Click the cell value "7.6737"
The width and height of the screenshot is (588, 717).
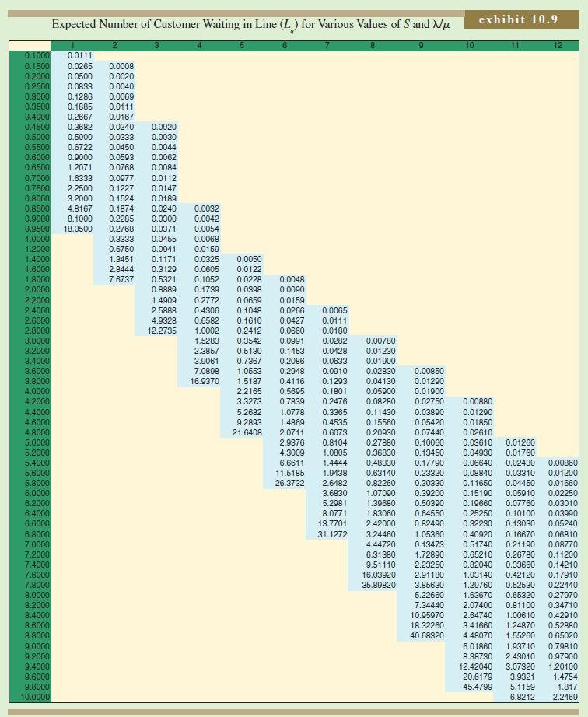pyautogui.click(x=121, y=279)
